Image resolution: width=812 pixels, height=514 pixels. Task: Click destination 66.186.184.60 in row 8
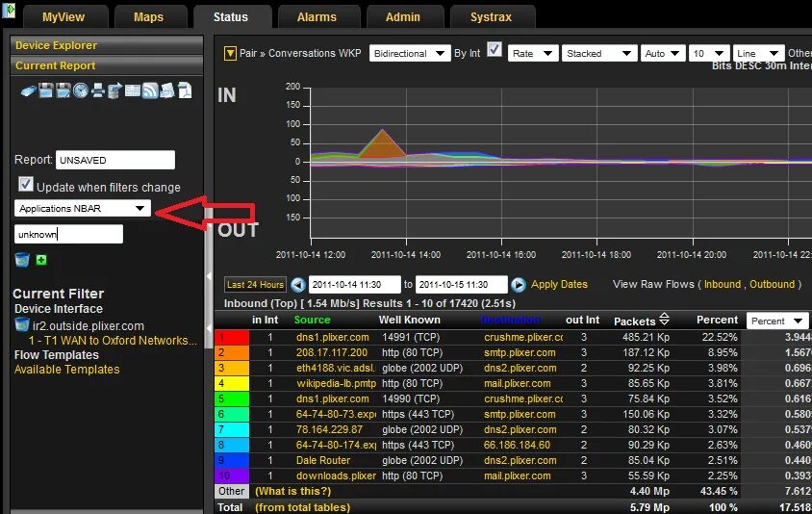(x=518, y=445)
